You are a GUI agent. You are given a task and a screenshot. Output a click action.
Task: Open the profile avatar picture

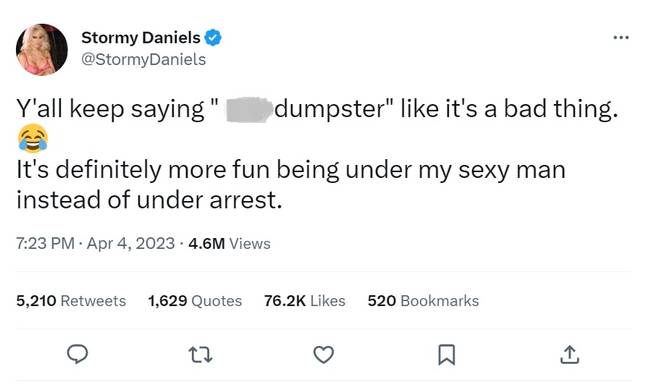42,50
